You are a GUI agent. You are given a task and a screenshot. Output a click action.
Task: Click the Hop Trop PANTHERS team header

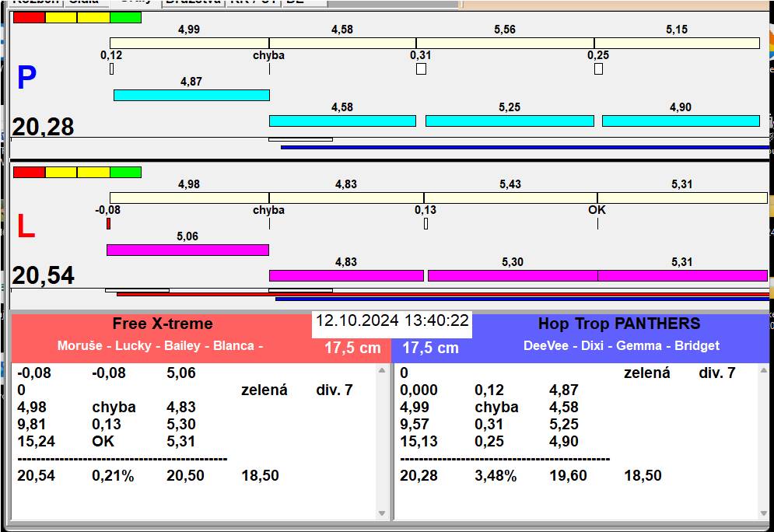[619, 324]
